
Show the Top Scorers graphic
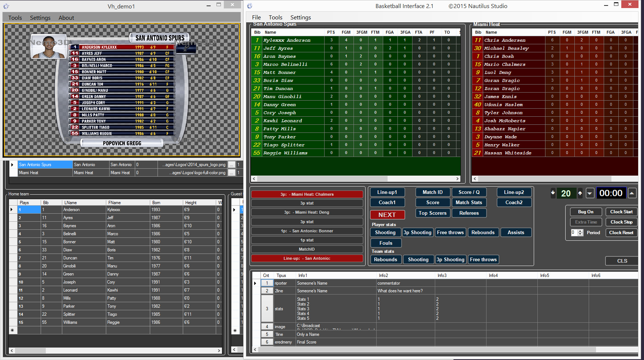click(x=432, y=213)
